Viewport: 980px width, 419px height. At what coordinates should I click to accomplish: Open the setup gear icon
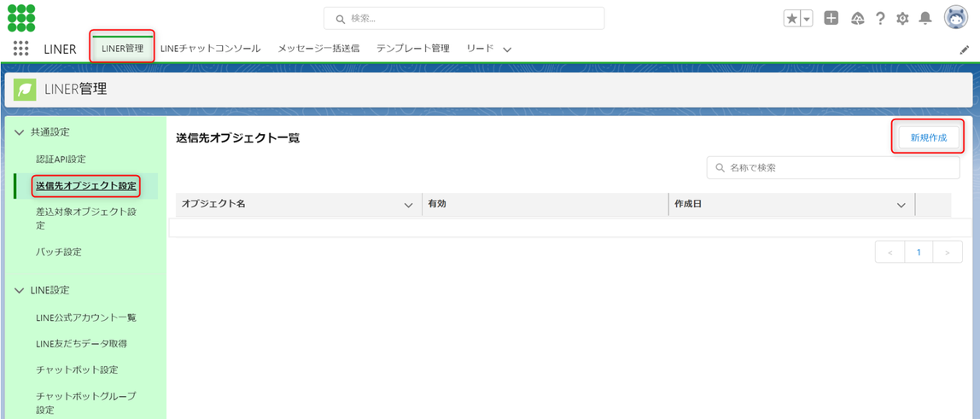tap(902, 19)
